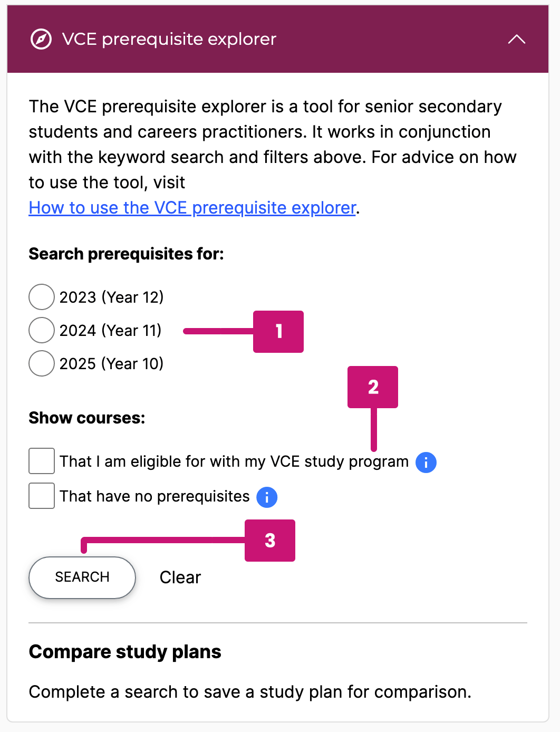Image resolution: width=560 pixels, height=732 pixels.
Task: Click Clear to reset the search form
Action: pos(179,577)
